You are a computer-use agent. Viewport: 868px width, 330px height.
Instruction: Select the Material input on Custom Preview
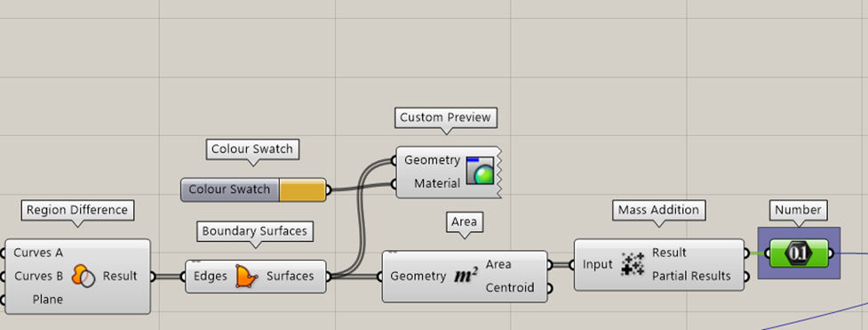coord(437,183)
